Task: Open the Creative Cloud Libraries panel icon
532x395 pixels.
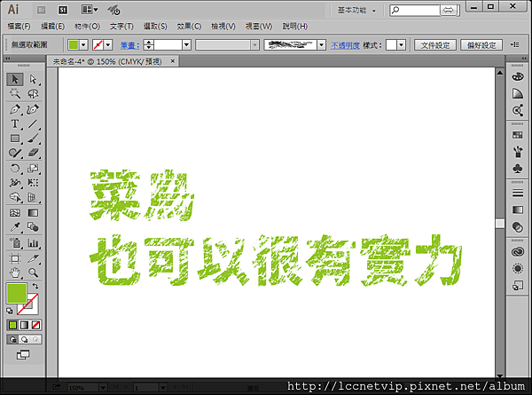Action: pos(518,252)
